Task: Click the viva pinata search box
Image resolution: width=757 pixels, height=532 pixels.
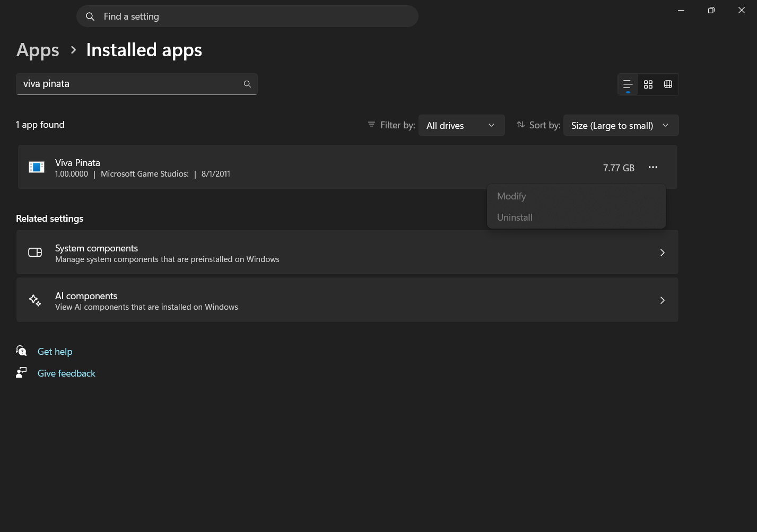Action: [x=137, y=84]
